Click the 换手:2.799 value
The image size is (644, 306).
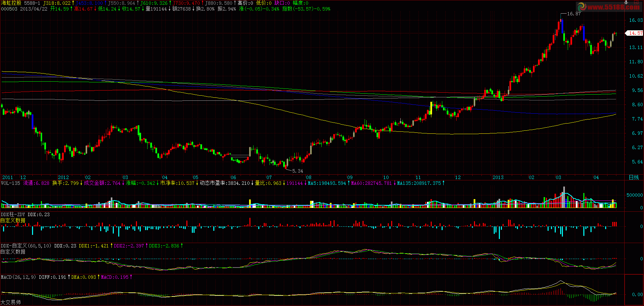click(65, 183)
